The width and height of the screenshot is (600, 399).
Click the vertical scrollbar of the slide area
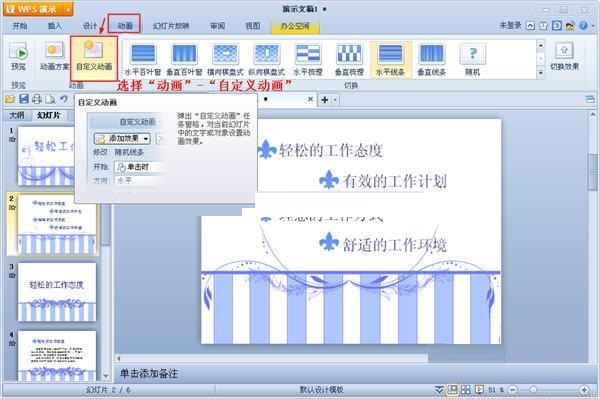tap(593, 172)
